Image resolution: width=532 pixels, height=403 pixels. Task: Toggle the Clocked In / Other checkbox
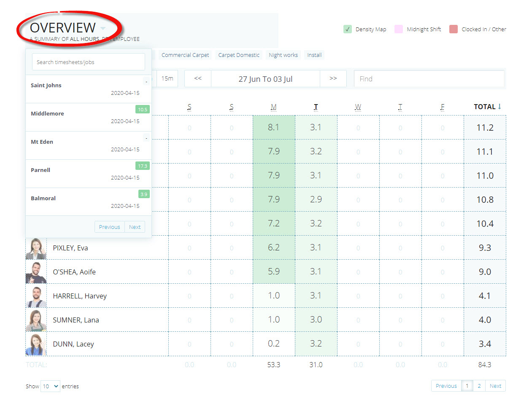(454, 29)
